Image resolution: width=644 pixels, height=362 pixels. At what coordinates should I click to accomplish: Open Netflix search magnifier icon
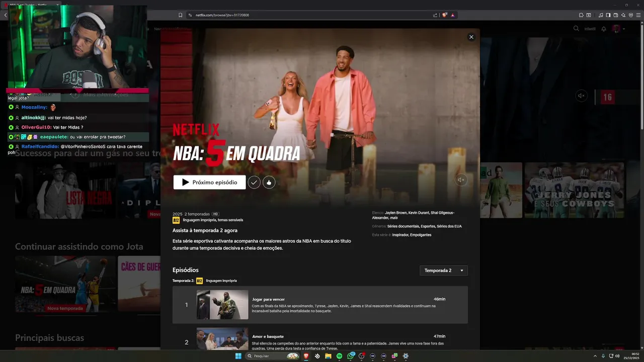576,29
